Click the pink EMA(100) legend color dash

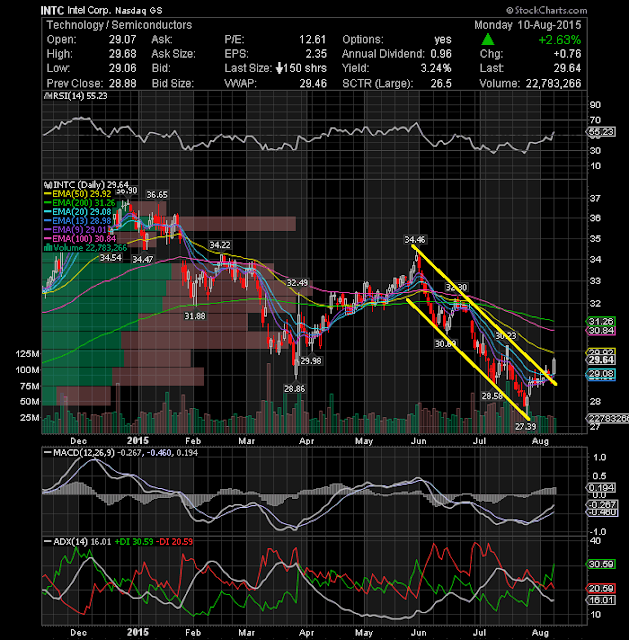coord(47,239)
